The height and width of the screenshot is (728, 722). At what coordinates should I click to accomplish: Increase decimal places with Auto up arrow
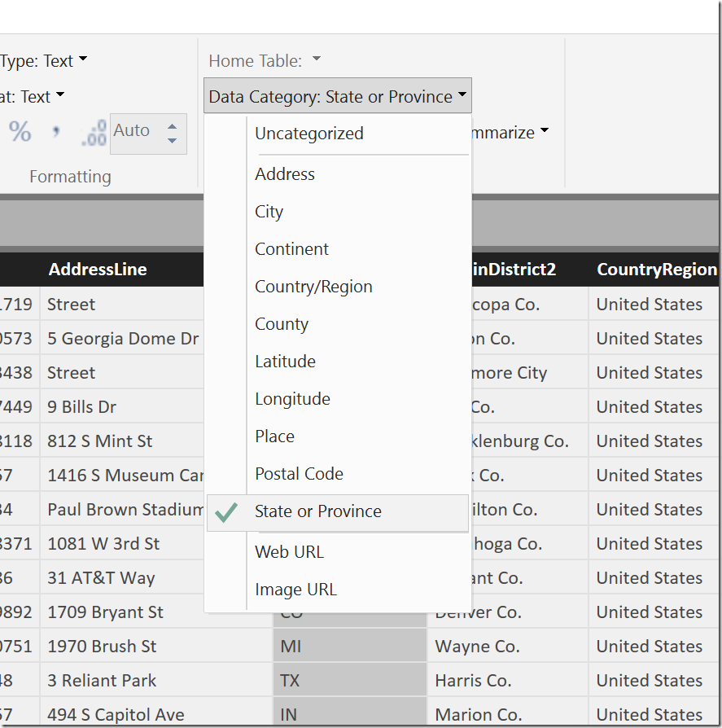pos(172,127)
